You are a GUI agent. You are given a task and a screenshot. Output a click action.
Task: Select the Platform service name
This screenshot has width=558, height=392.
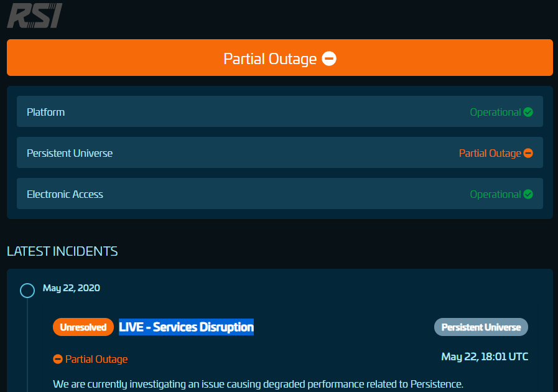point(46,112)
